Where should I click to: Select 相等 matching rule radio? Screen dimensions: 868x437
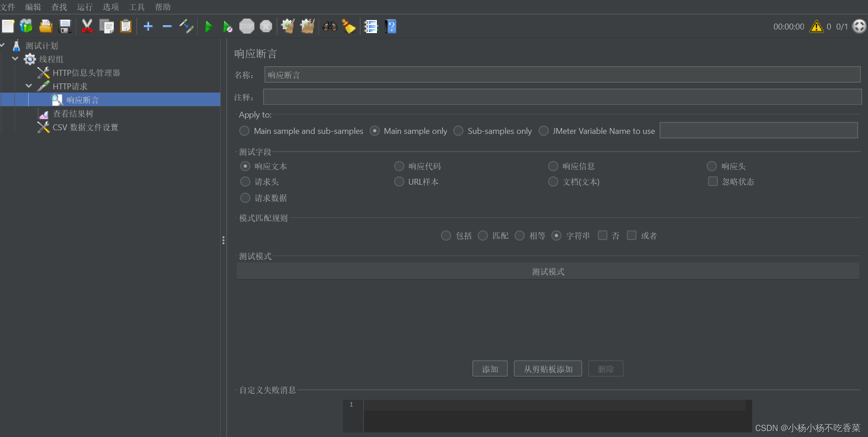click(520, 236)
